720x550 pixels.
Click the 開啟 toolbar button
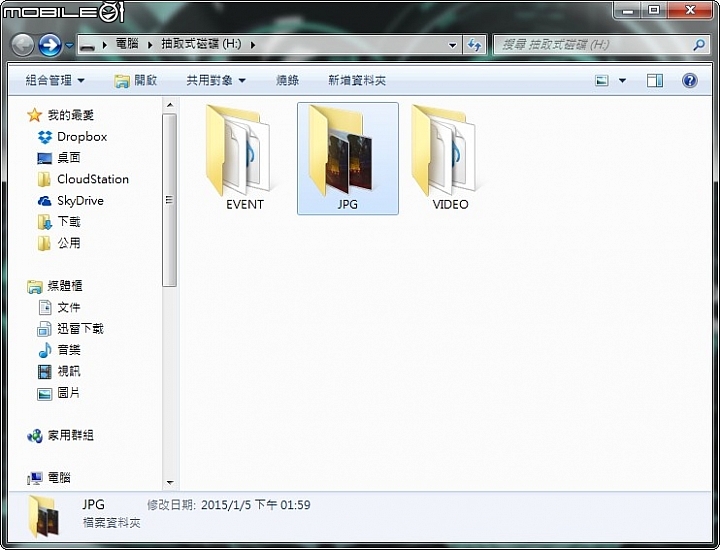[x=136, y=80]
